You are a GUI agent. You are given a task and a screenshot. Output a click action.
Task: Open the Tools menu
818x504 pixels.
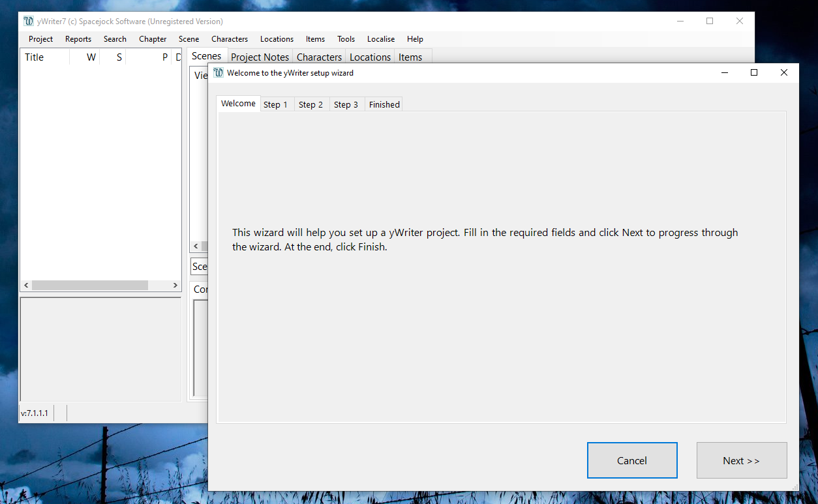tap(346, 39)
